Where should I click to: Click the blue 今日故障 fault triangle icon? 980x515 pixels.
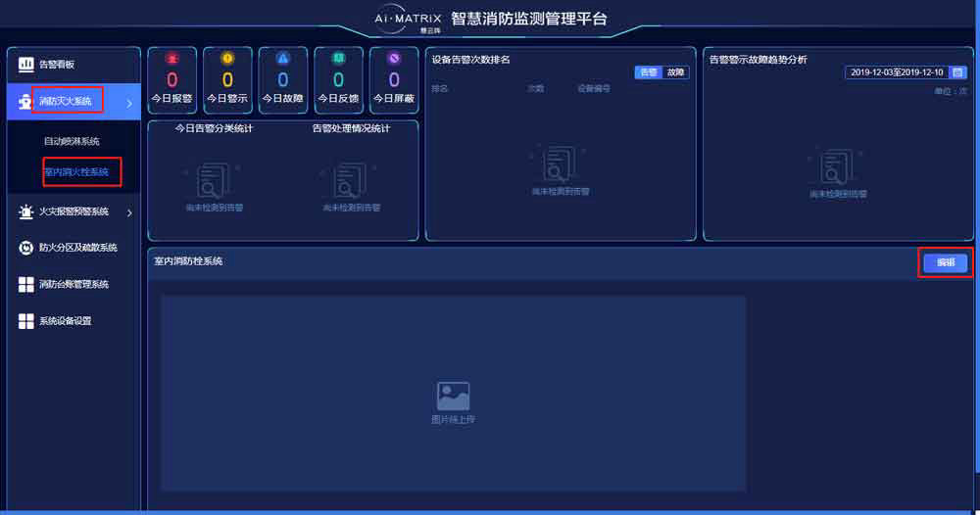click(x=283, y=59)
